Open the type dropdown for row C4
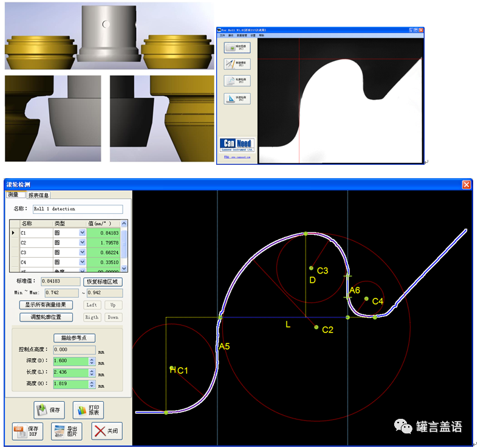This screenshot has height=448, width=478. click(83, 262)
